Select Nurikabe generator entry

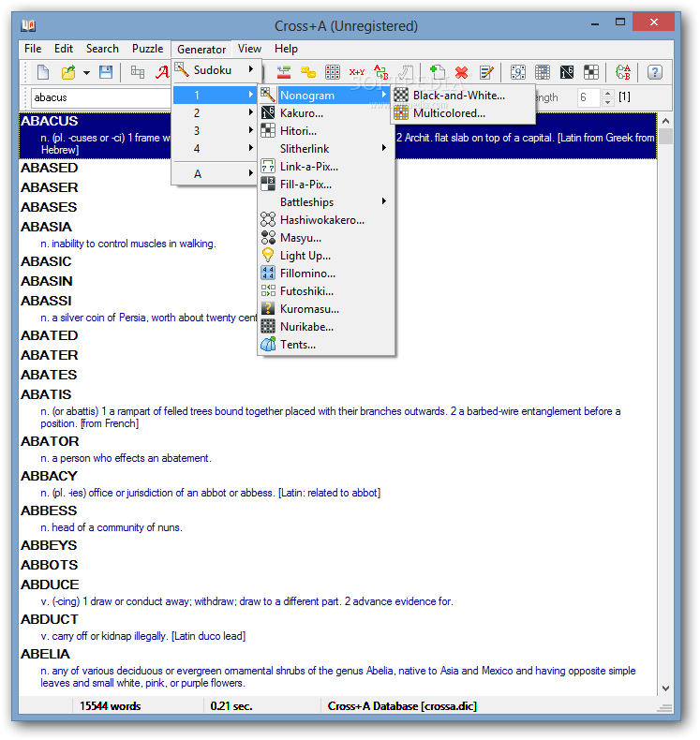pyautogui.click(x=326, y=327)
